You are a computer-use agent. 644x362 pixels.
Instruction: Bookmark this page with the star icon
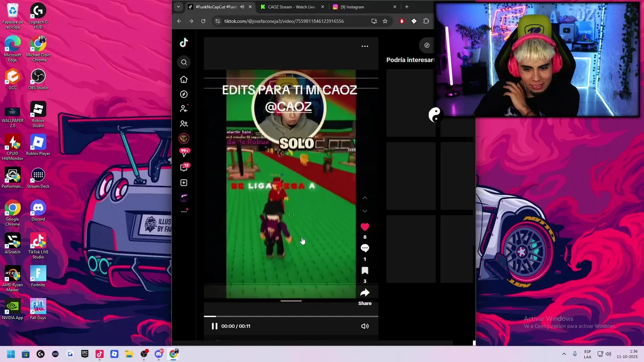point(385,21)
